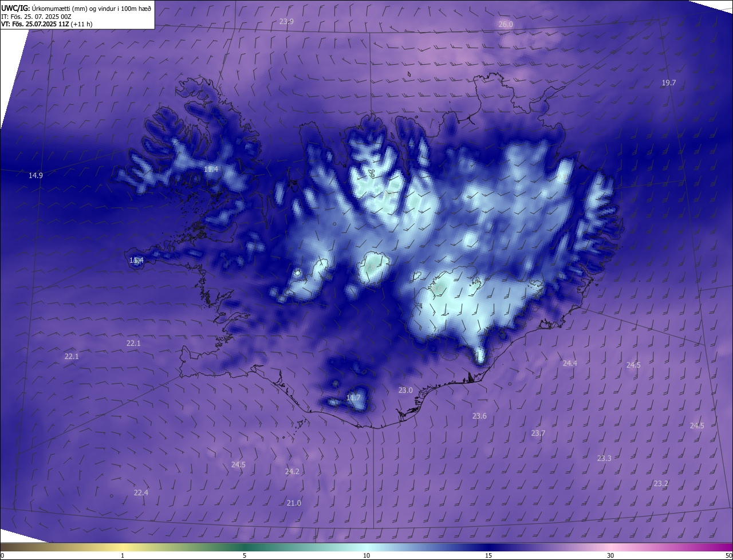This screenshot has width=733, height=560.
Task: Select the initial time line "IT: Fös. 25. 07. 2025 00Z"
Action: point(36,16)
